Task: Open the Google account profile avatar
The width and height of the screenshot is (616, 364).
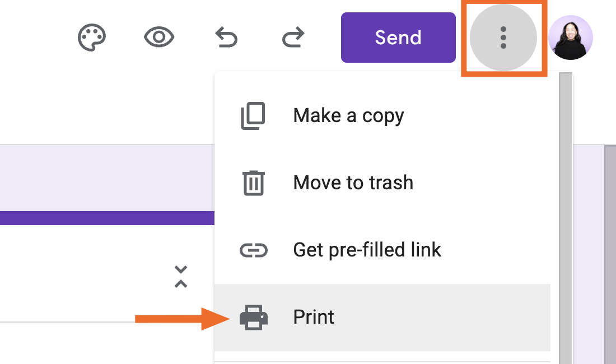Action: coord(571,38)
